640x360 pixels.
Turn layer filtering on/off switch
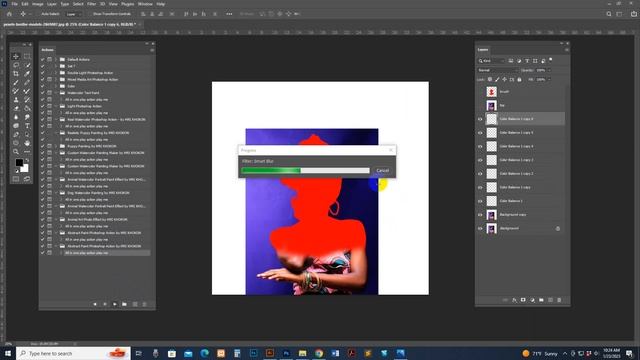pos(550,60)
